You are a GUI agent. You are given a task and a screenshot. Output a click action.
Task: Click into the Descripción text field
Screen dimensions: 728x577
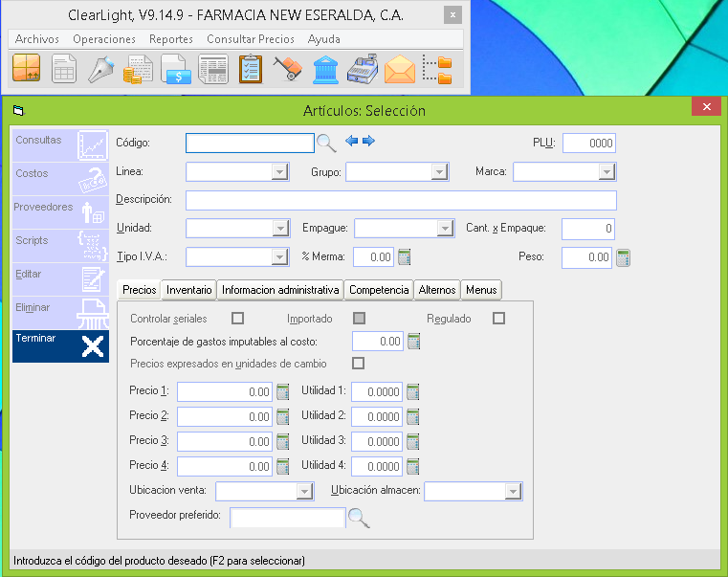[x=401, y=200]
